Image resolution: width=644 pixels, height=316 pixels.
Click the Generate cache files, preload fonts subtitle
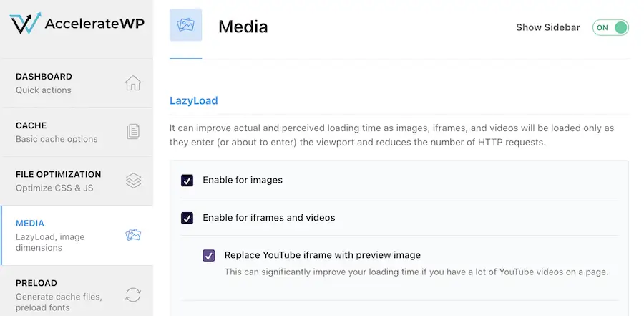[x=59, y=302]
